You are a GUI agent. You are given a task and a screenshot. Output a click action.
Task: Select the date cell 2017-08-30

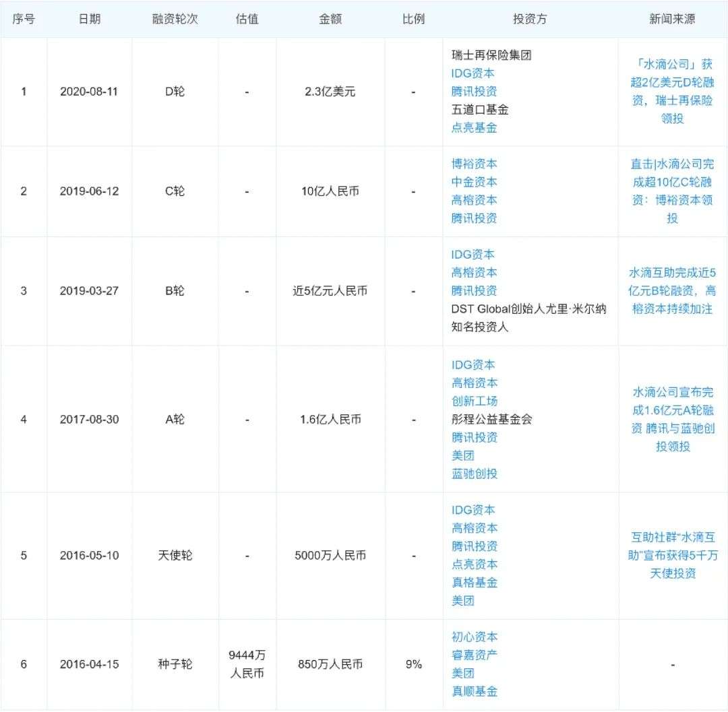[89, 420]
